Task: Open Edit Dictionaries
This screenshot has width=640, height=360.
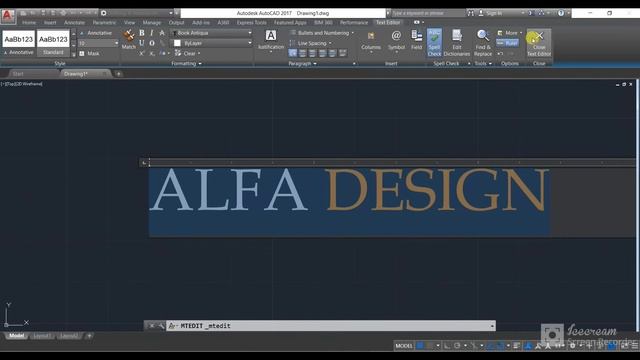Action: click(457, 42)
